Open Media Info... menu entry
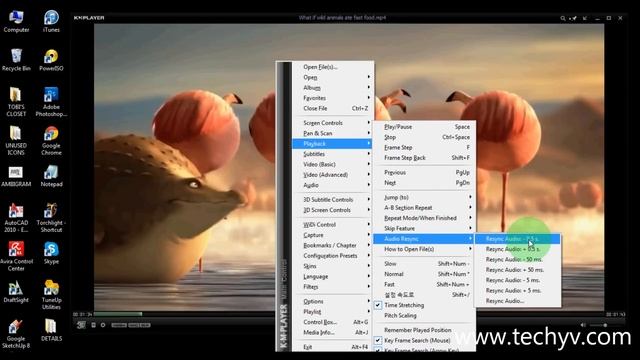Screen dimensions: 640x360 point(332,332)
